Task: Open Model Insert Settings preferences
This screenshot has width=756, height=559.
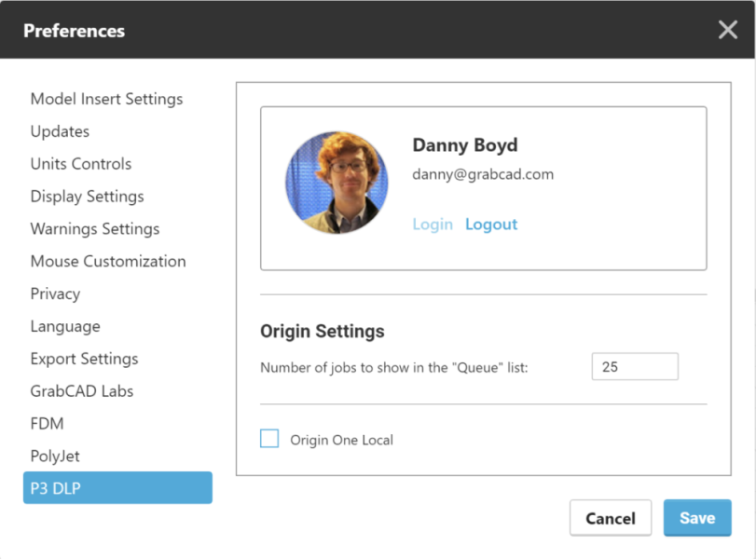Action: tap(106, 99)
